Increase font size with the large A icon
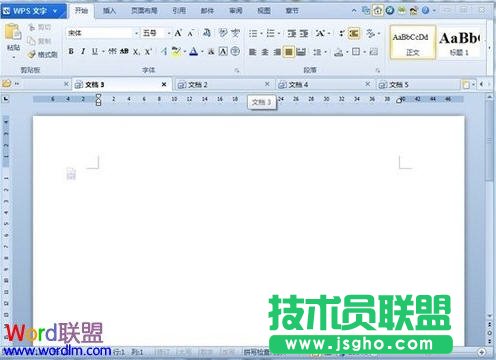Screen dimensions: 496x360 click(x=178, y=33)
